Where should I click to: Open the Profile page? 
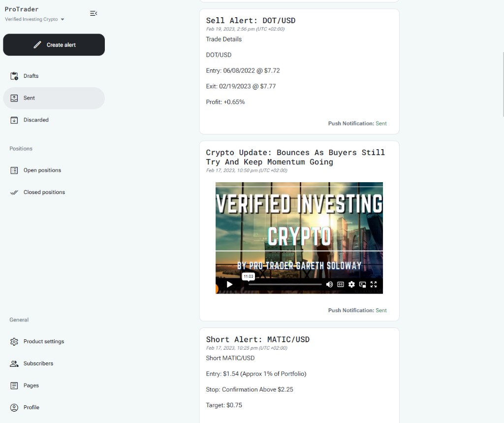click(54, 407)
